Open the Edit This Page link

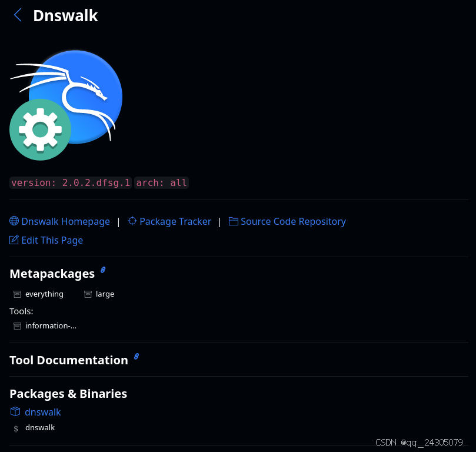click(52, 240)
